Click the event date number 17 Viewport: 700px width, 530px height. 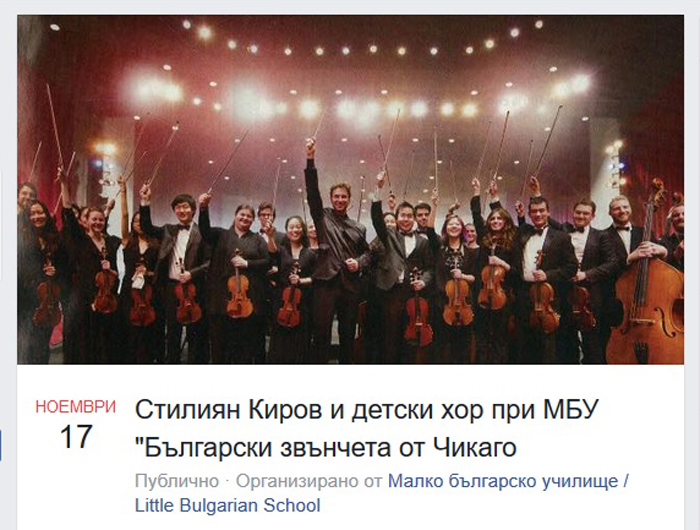pyautogui.click(x=76, y=437)
